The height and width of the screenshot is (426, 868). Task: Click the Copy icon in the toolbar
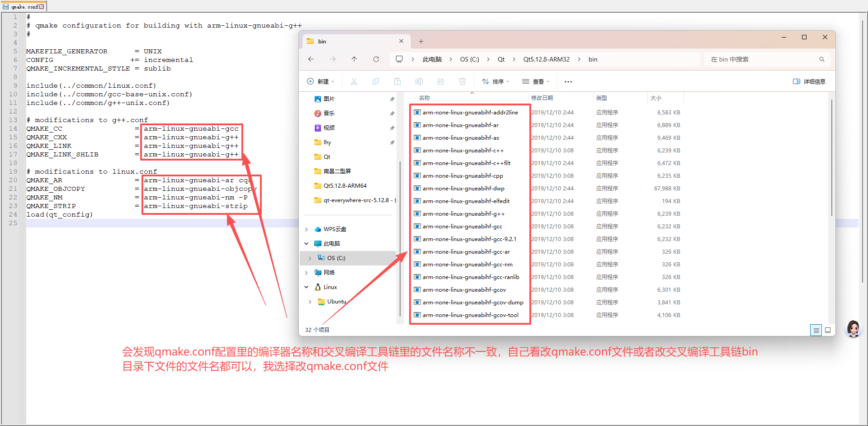pos(376,81)
